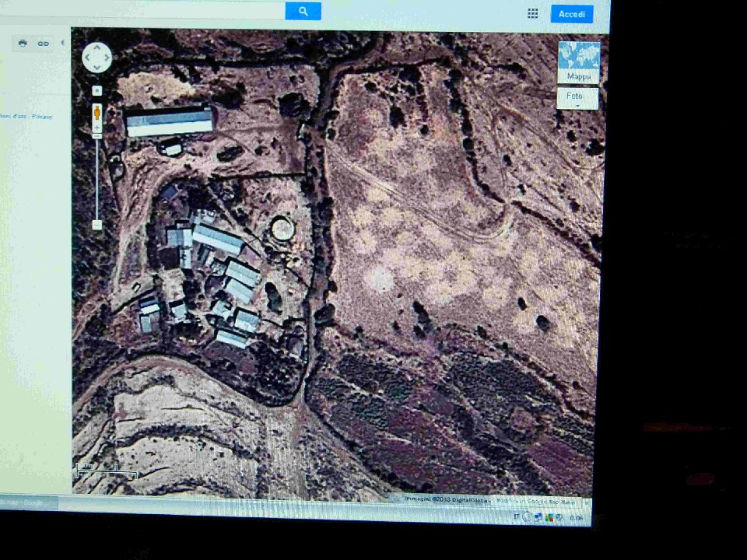Pan the map up with north arrow

[97, 47]
